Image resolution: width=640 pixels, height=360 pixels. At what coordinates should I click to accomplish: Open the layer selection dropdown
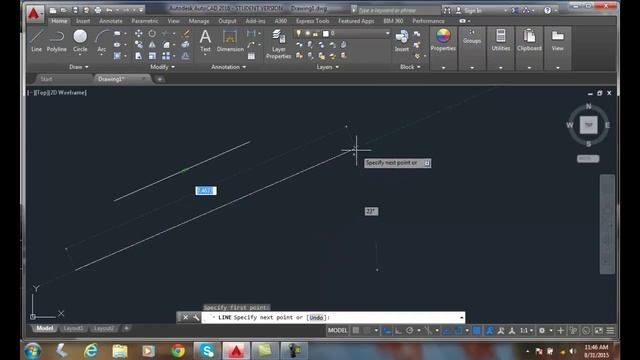click(x=387, y=33)
